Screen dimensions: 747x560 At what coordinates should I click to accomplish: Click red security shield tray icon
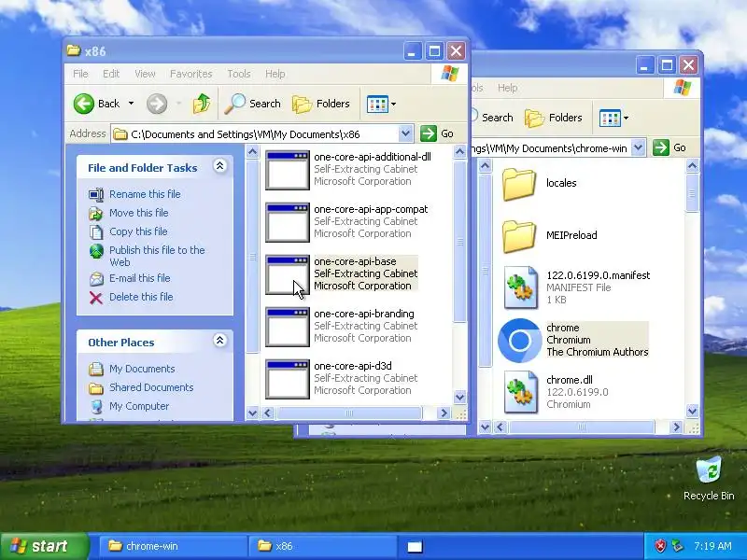point(660,546)
